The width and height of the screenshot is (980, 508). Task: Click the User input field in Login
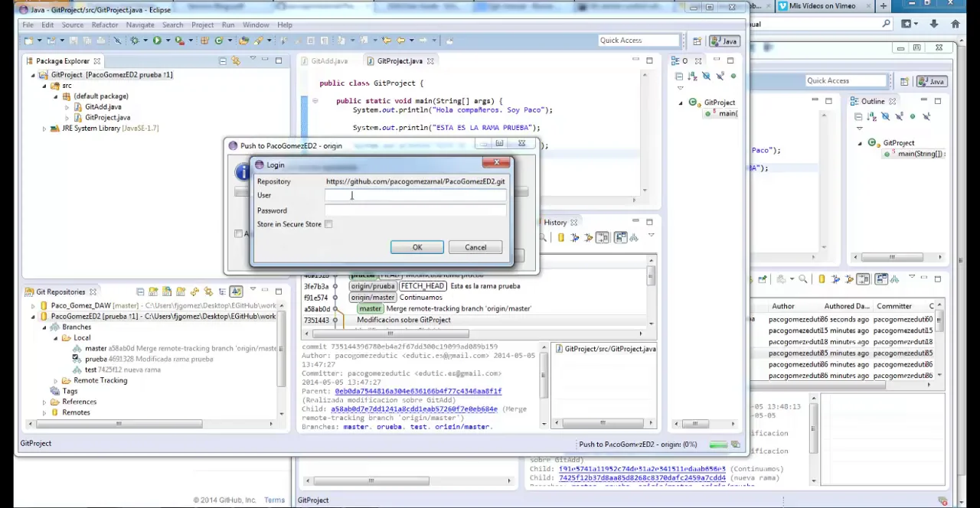coord(415,196)
